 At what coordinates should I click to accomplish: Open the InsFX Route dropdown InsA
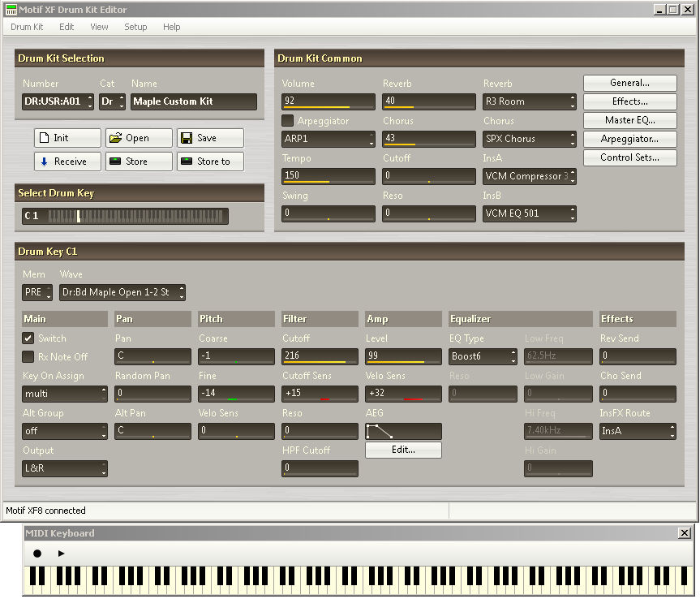(x=638, y=432)
